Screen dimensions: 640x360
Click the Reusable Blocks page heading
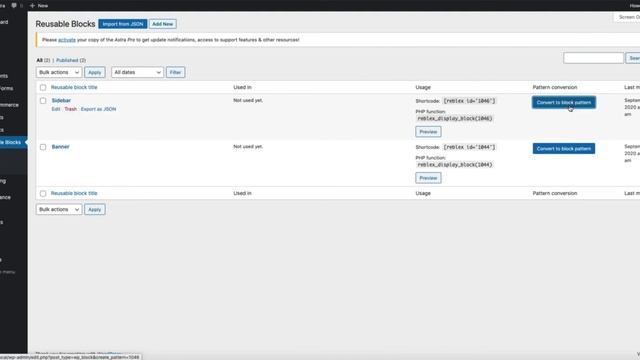click(65, 24)
